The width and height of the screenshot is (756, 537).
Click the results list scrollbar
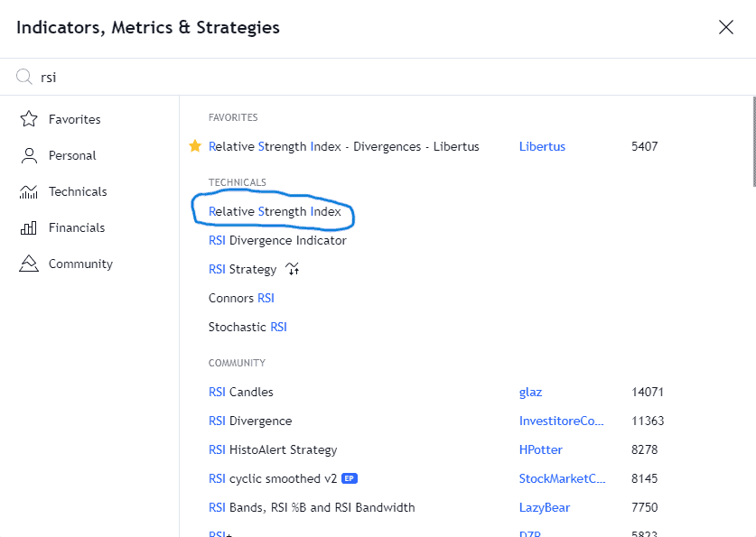click(x=753, y=142)
